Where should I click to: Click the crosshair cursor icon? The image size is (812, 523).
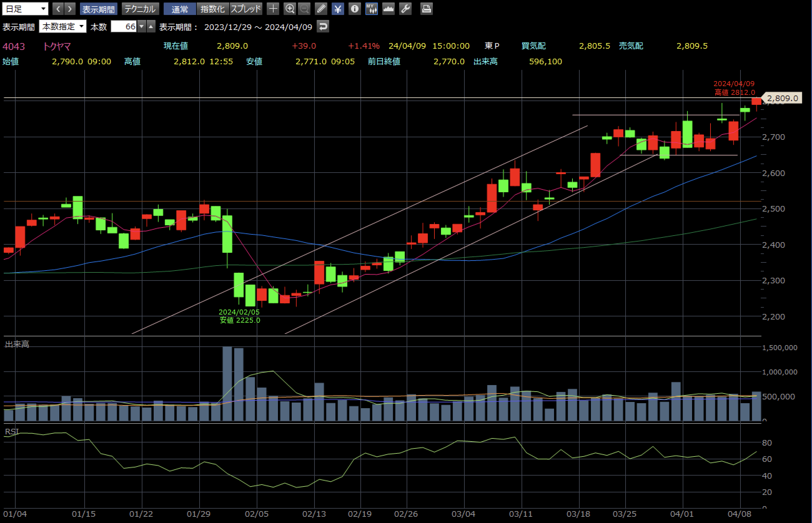[273, 9]
